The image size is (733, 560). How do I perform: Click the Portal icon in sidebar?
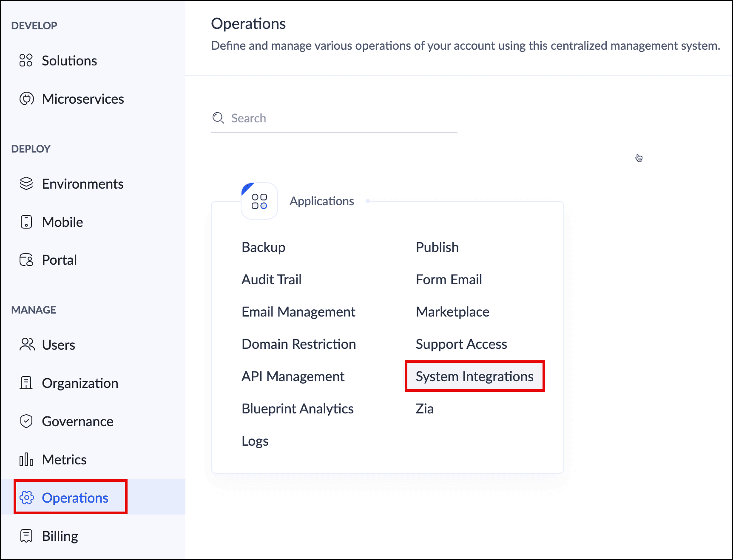pos(26,260)
